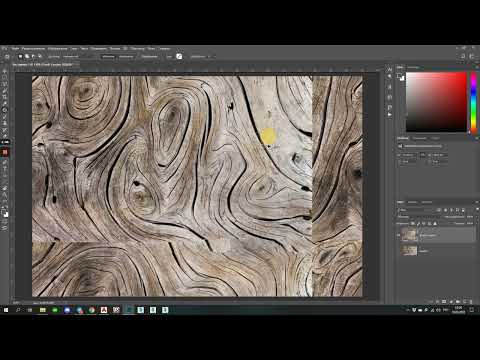Screen dimensions: 480x360
Task: Open the red Adobe Acrobat taskbar icon
Action: [x=104, y=310]
